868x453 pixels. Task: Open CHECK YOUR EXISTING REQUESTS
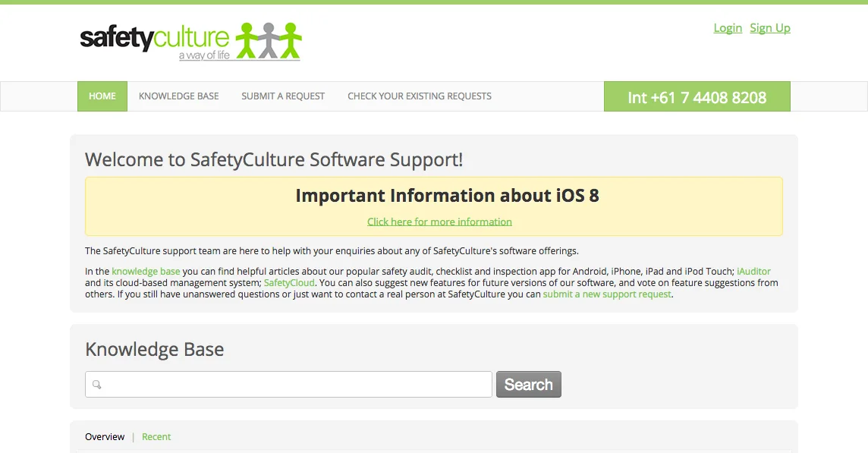coord(420,96)
